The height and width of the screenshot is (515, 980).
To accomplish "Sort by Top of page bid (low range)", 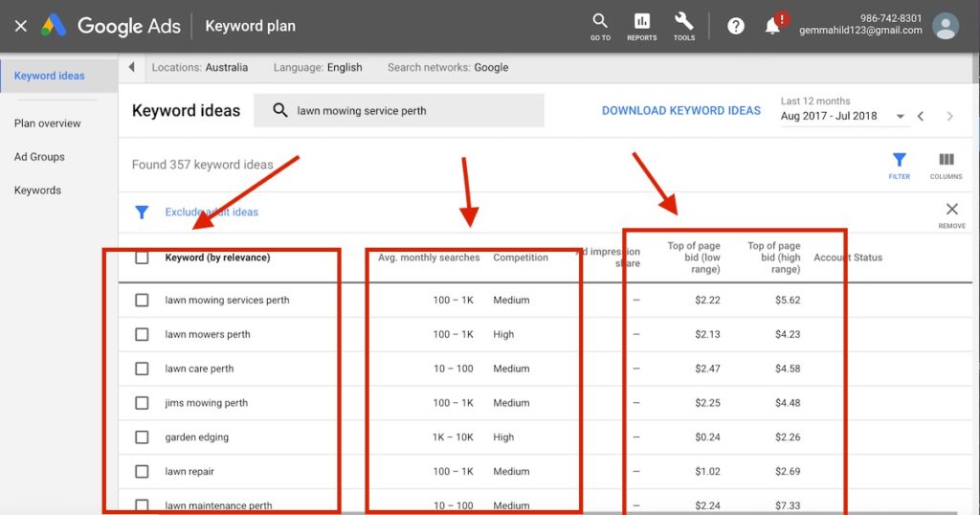I will tap(694, 257).
